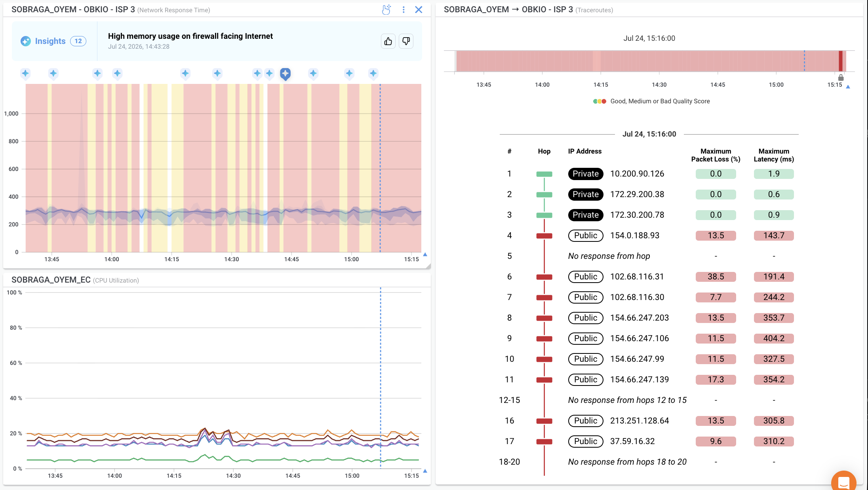Open the Insights 12 panel

53,41
